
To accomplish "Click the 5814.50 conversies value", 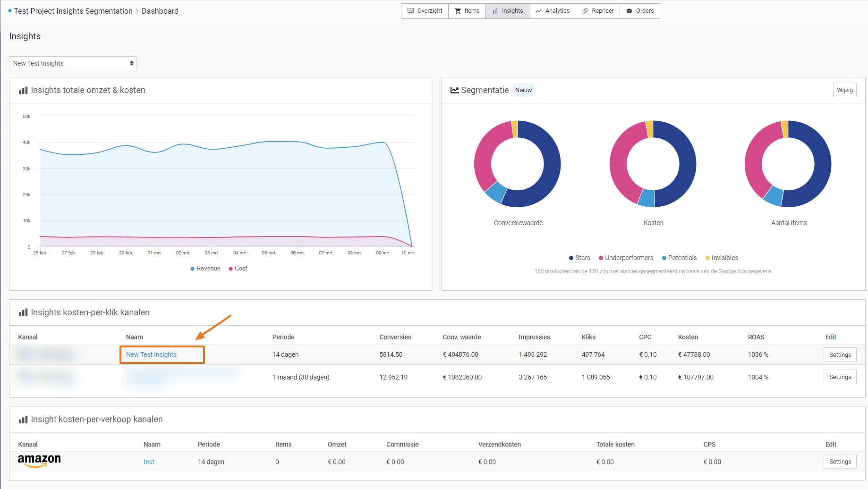I will (391, 354).
